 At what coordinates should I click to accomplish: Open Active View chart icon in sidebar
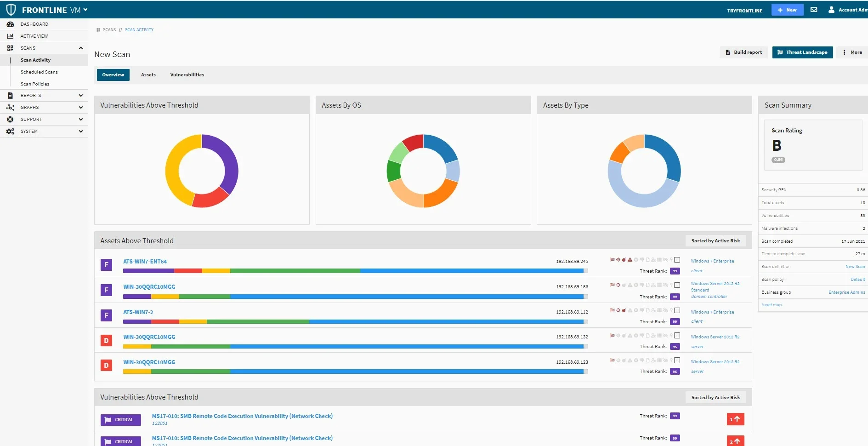(10, 36)
